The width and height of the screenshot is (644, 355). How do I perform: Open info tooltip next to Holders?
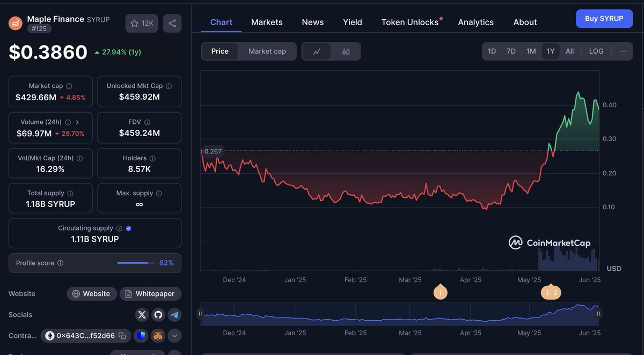click(152, 158)
